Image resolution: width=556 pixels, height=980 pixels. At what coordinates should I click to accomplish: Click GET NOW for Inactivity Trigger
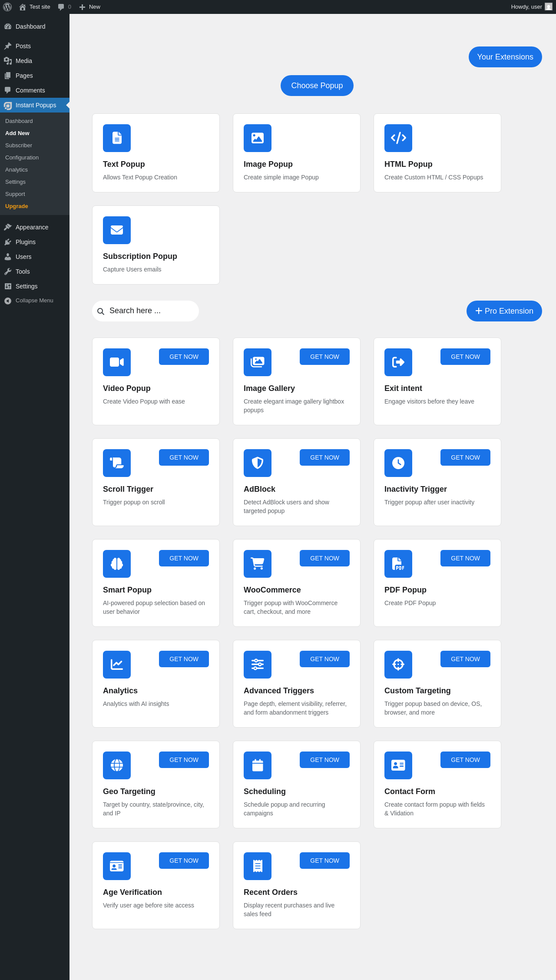coord(465,457)
